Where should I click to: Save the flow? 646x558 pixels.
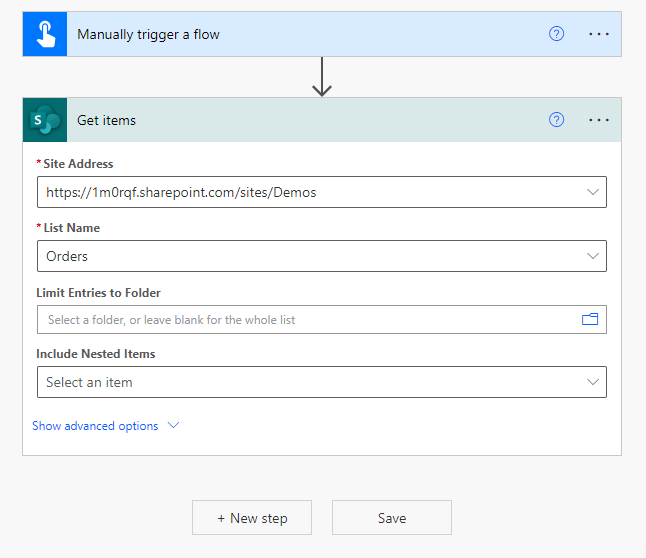pos(392,518)
